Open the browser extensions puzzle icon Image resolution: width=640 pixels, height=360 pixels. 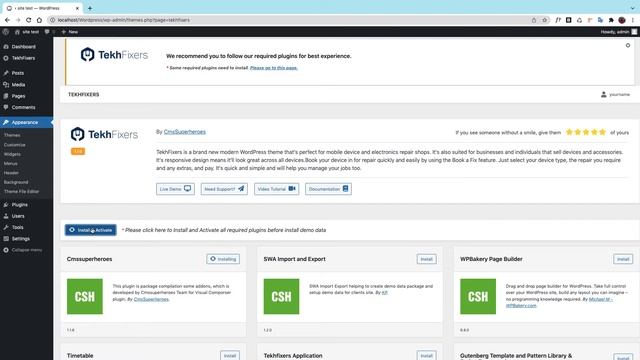(611, 20)
